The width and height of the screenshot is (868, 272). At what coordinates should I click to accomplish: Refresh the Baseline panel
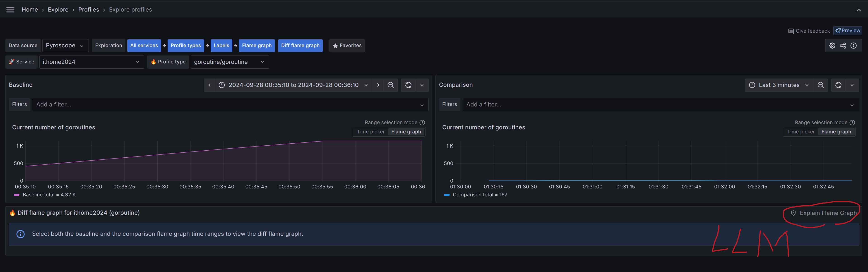click(x=408, y=85)
